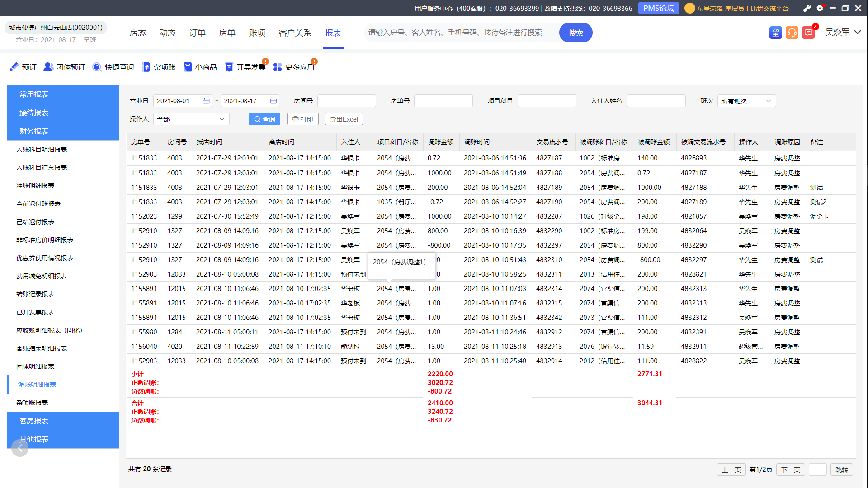Open the 吴焕军 user menu chevron

858,32
